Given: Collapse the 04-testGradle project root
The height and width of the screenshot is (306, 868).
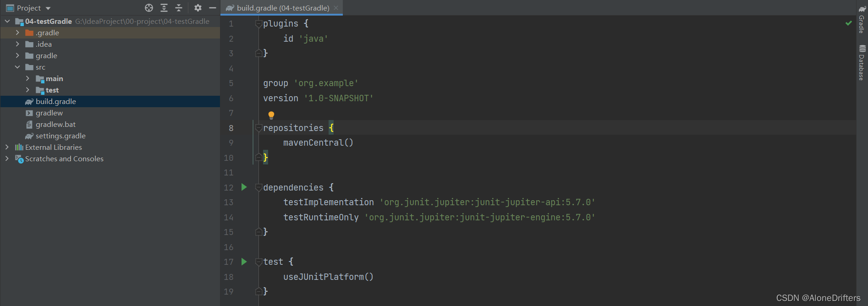Looking at the screenshot, I should (7, 21).
